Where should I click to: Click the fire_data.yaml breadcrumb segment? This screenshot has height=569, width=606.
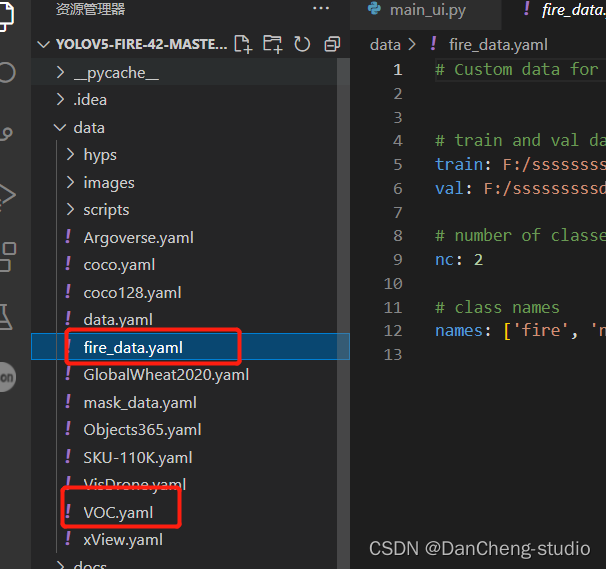[x=498, y=45]
